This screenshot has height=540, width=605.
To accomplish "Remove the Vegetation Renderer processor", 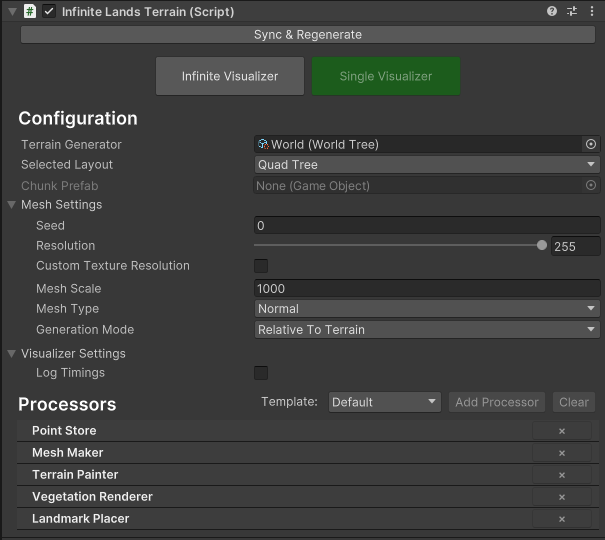I will (562, 497).
